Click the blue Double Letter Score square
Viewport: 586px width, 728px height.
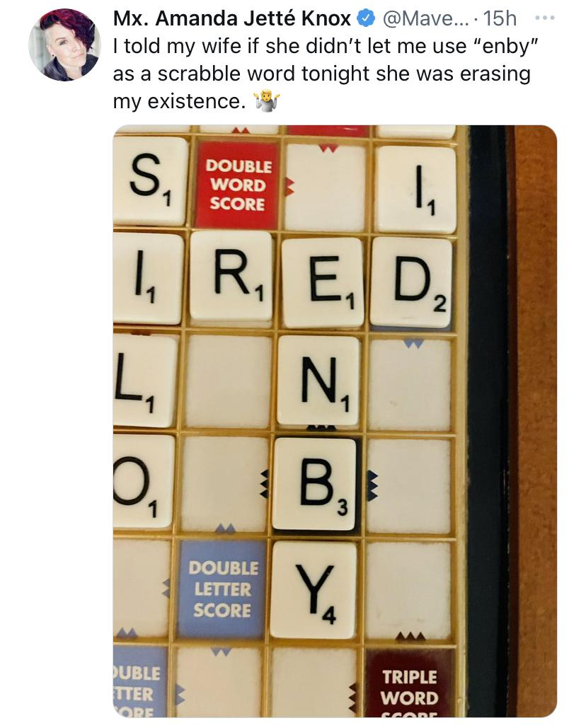click(223, 589)
